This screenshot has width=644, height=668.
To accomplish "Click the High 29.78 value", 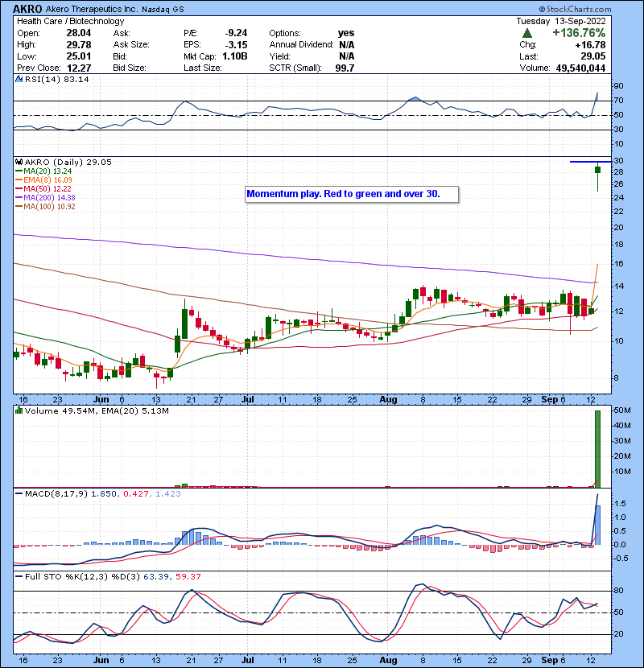I will [x=78, y=45].
